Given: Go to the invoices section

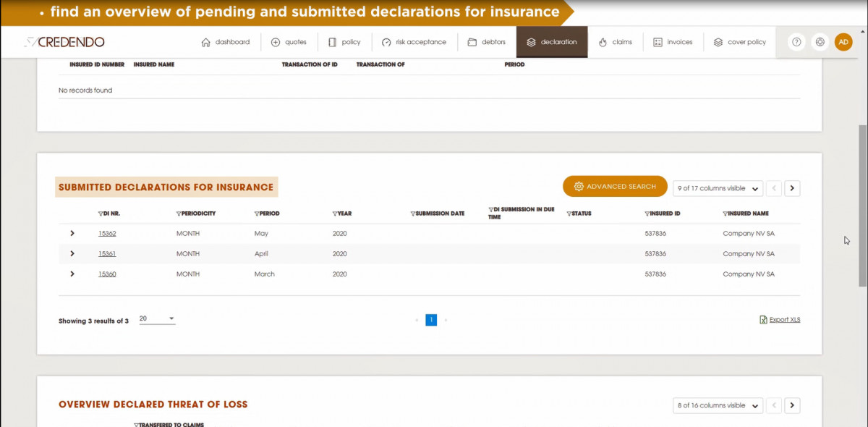Looking at the screenshot, I should tap(673, 42).
